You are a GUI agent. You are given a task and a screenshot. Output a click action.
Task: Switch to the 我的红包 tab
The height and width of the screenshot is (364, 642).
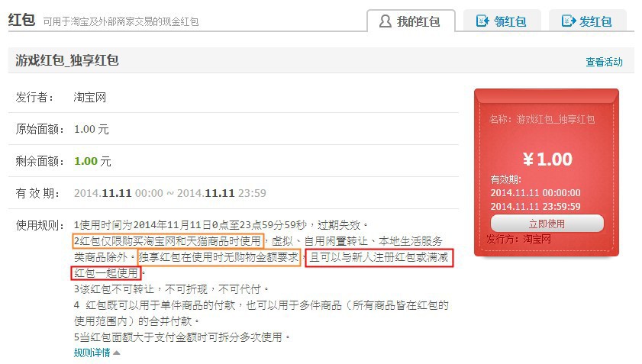click(x=411, y=21)
